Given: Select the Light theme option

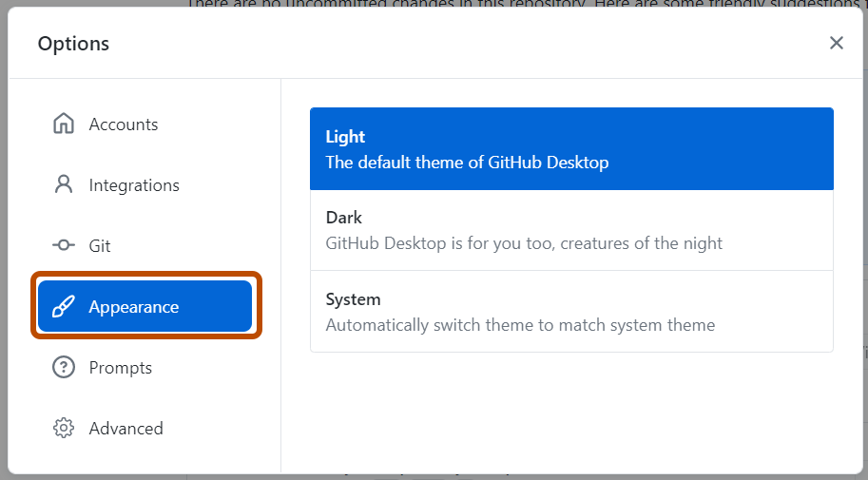Looking at the screenshot, I should tap(571, 149).
